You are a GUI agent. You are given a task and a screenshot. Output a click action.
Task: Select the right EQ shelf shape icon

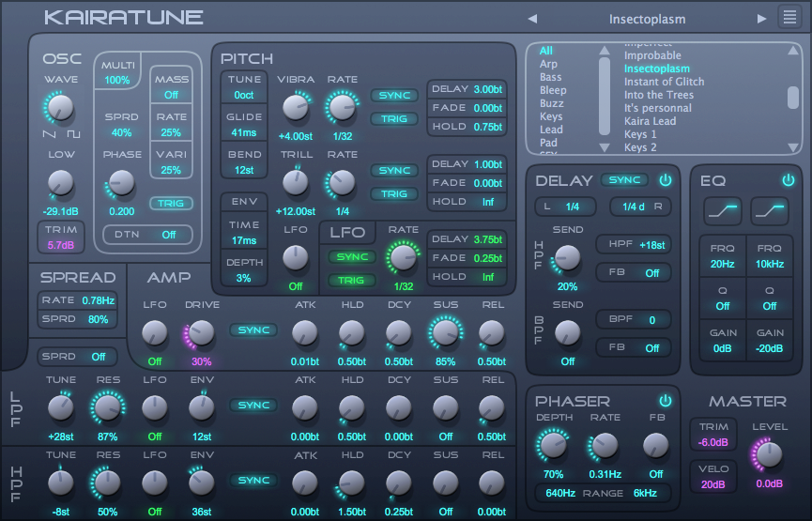(770, 212)
